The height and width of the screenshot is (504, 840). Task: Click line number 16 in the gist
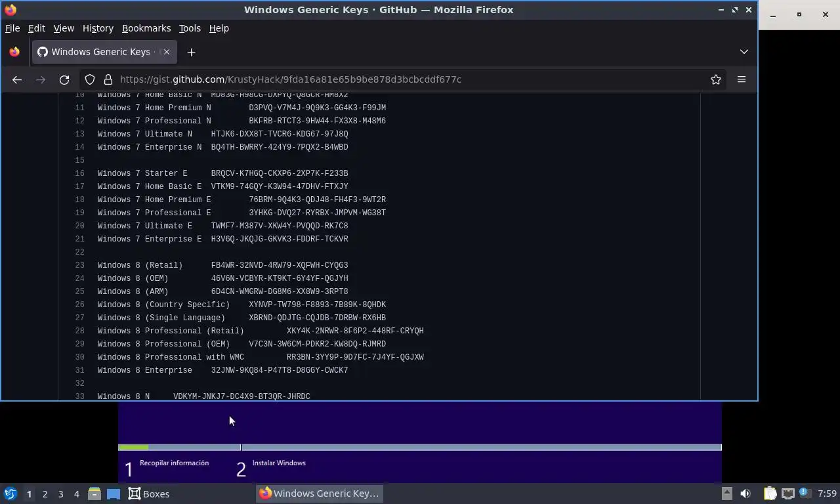80,173
